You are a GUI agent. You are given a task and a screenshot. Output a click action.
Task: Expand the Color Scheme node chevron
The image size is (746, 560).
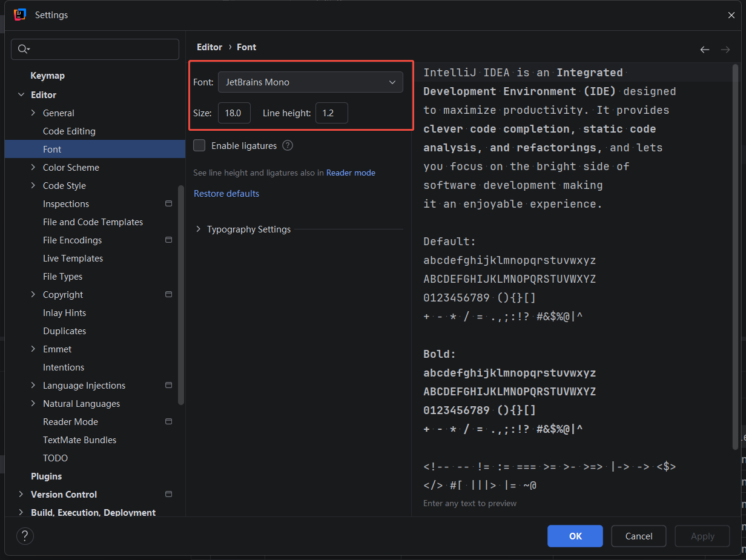coord(33,168)
